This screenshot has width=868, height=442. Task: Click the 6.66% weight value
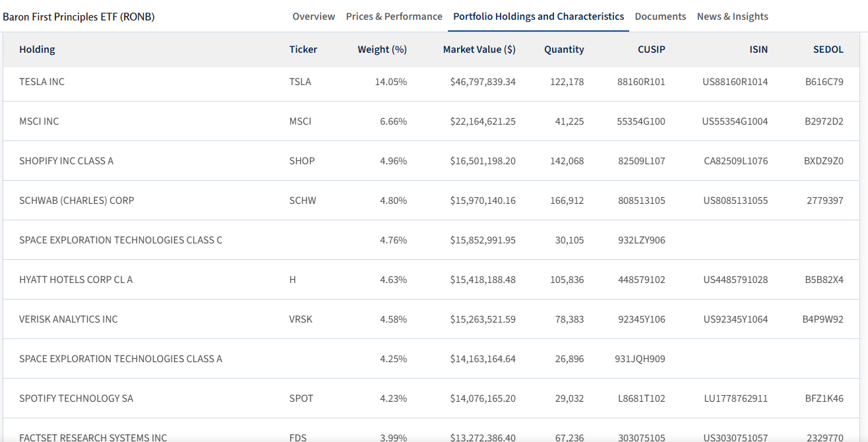(x=393, y=121)
